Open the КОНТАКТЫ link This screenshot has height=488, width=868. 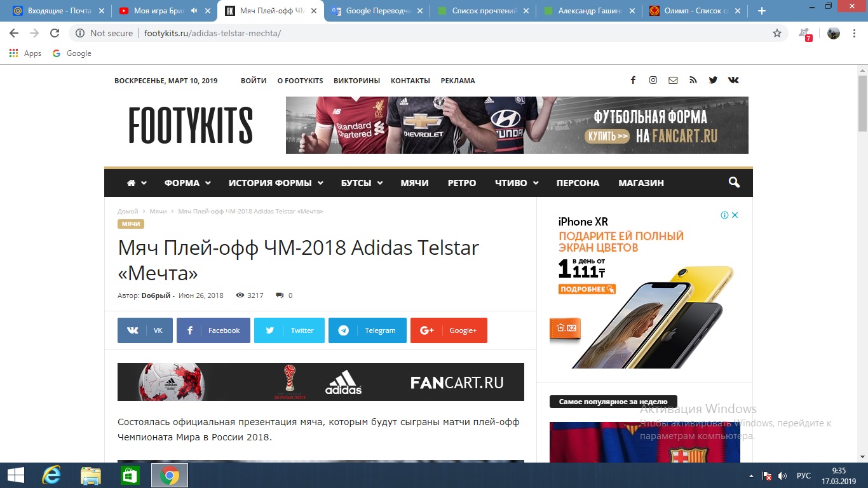(410, 81)
